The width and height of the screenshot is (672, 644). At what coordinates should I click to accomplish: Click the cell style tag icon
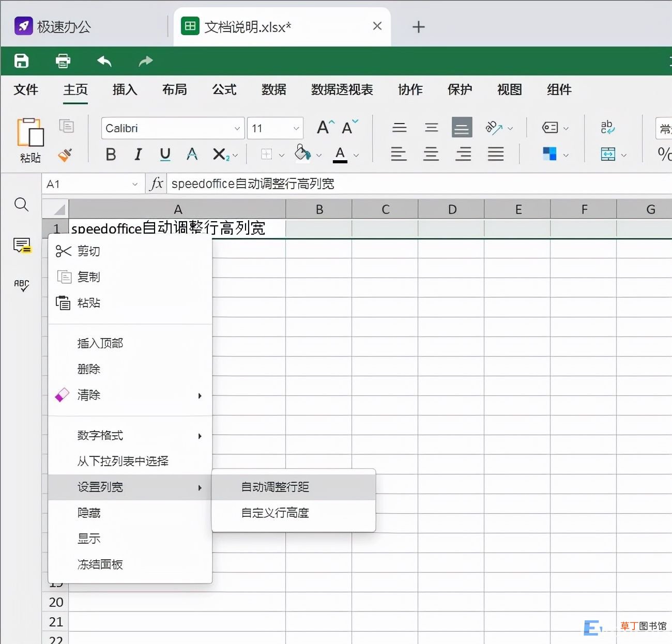[x=550, y=127]
